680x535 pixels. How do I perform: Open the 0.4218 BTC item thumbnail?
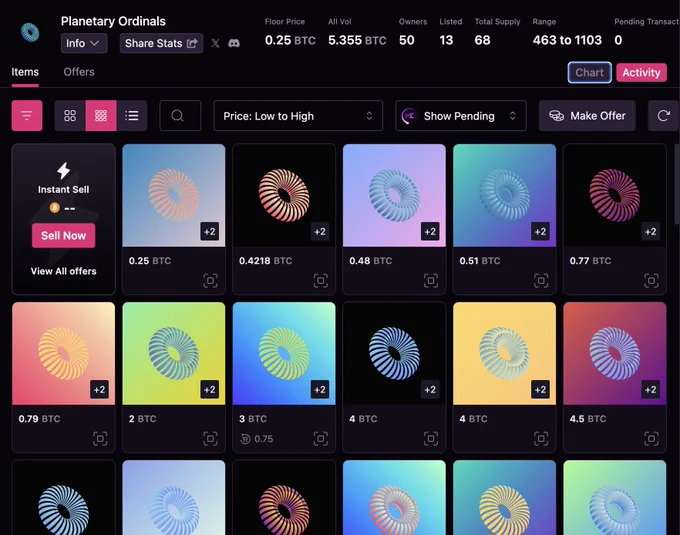click(x=284, y=196)
